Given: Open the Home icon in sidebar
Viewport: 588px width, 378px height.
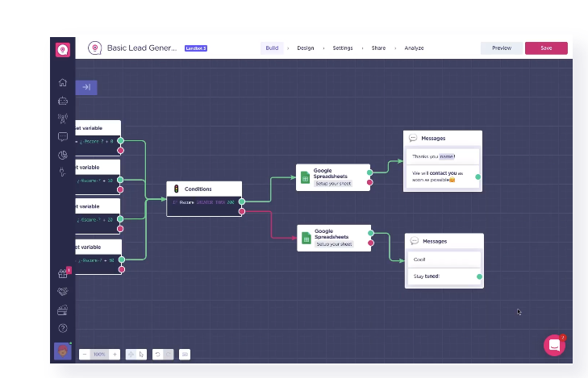Looking at the screenshot, I should pyautogui.click(x=63, y=82).
